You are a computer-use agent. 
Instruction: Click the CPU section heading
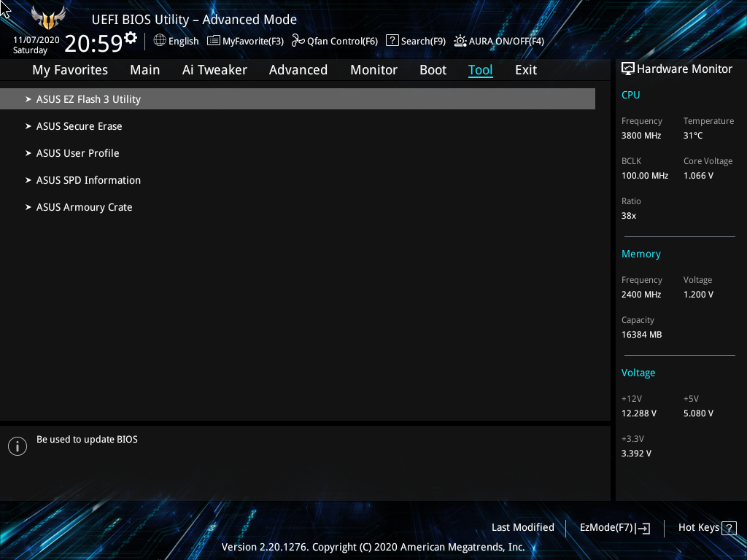[630, 95]
